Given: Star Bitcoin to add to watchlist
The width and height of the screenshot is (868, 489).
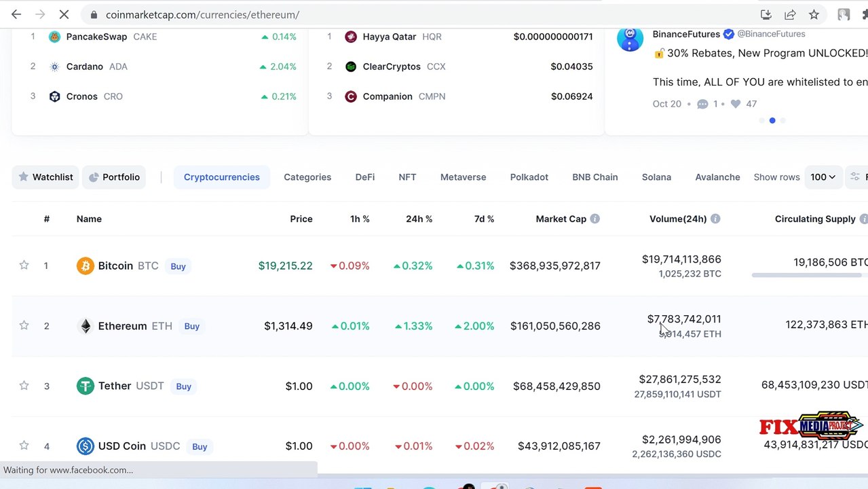Looking at the screenshot, I should (24, 266).
